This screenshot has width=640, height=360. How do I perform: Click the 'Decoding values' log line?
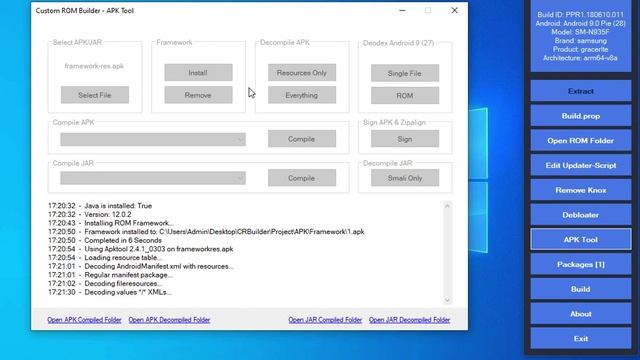point(110,292)
